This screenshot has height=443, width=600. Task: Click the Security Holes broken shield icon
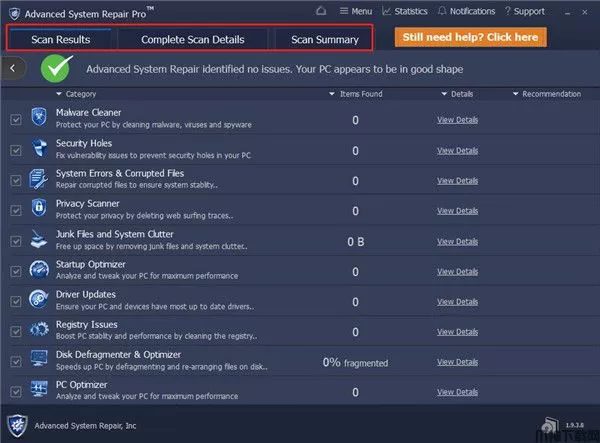(x=39, y=148)
